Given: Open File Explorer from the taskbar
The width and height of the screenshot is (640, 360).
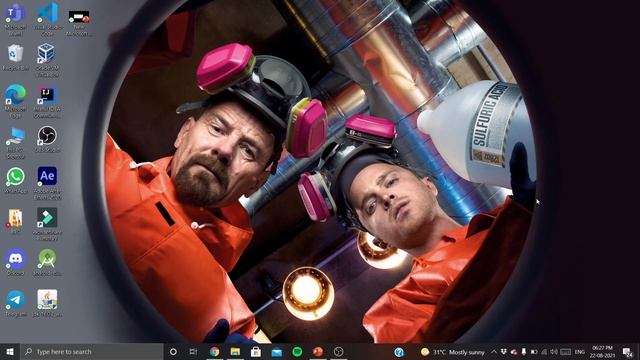Looking at the screenshot, I should (235, 351).
